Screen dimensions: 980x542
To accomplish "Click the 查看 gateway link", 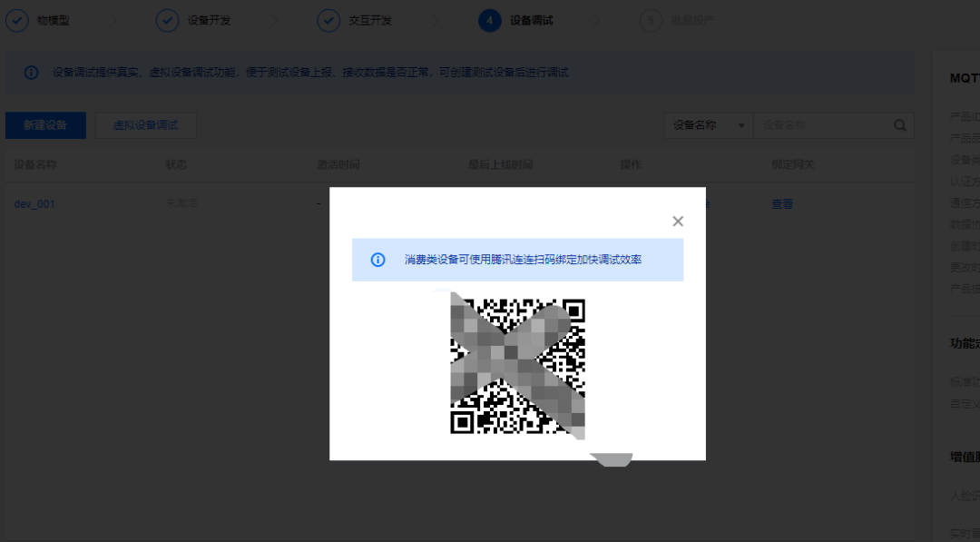I will click(x=782, y=203).
